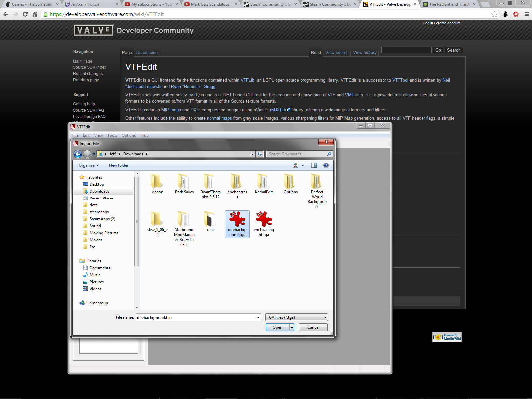Select Homegroup in navigation pane
532x399 pixels.
(x=97, y=303)
